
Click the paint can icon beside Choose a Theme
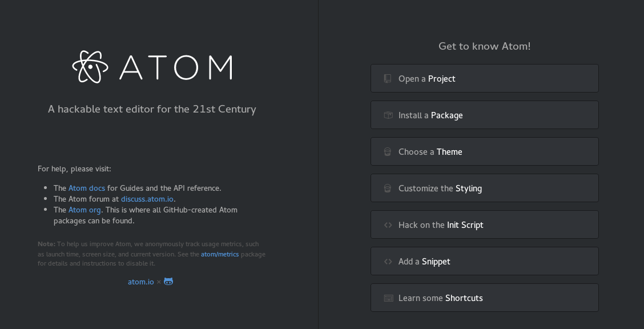coord(388,152)
